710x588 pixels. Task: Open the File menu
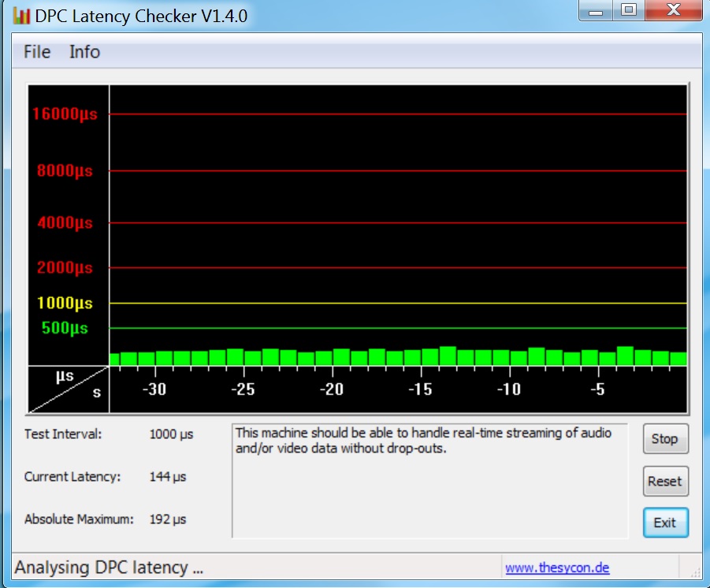tap(37, 52)
